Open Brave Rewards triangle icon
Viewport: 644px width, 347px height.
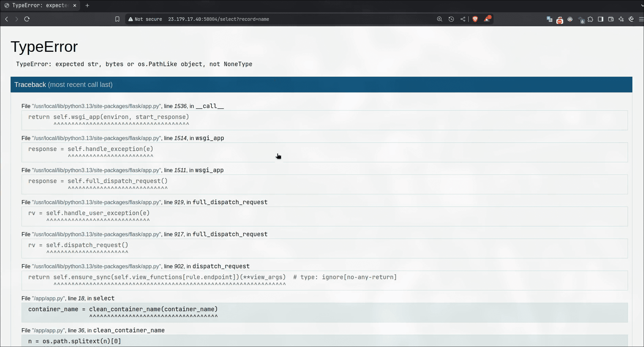pos(487,19)
